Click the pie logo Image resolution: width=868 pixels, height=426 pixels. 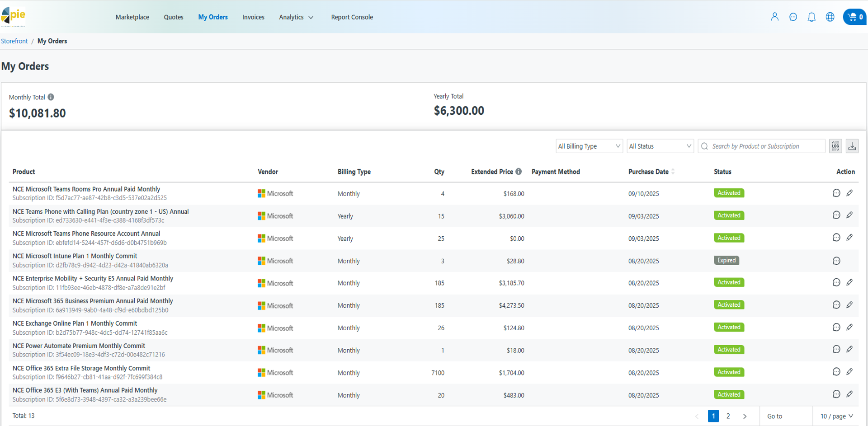[14, 16]
